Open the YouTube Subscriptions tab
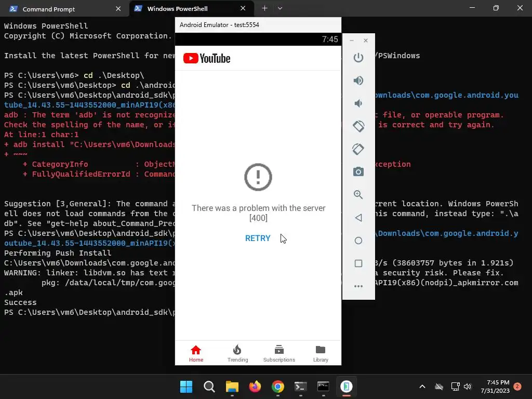Image resolution: width=532 pixels, height=399 pixels. tap(279, 353)
